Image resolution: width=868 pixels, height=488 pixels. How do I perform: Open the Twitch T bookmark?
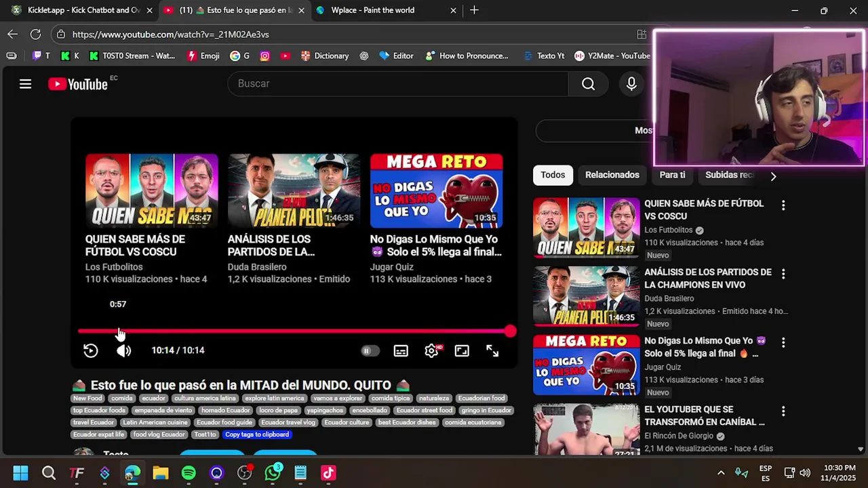41,56
